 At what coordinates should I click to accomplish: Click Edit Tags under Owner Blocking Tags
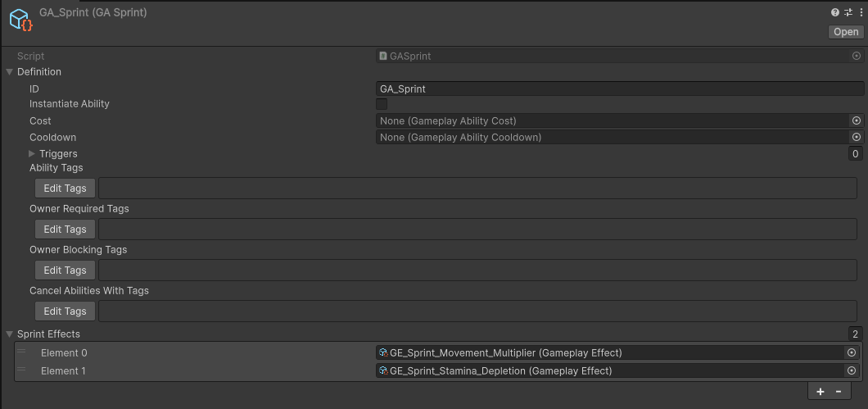pyautogui.click(x=65, y=270)
